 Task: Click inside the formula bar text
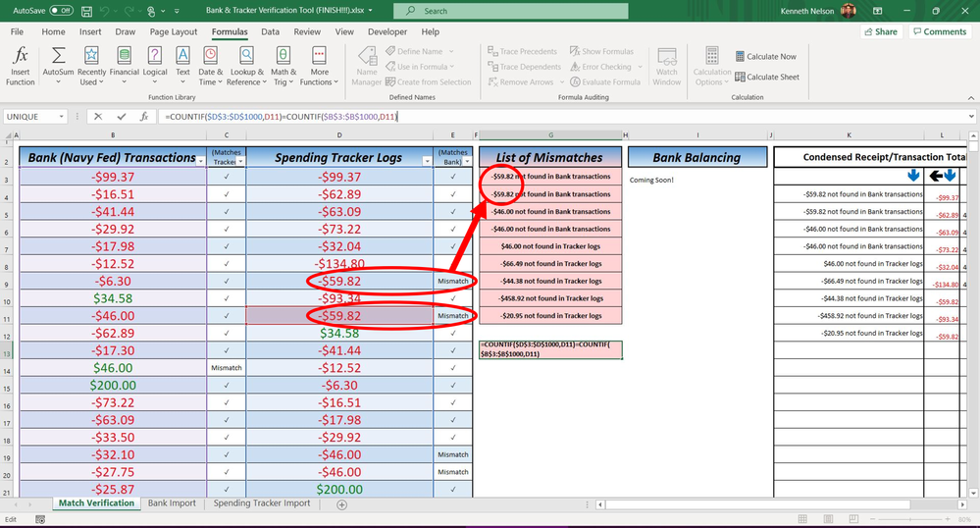click(282, 117)
